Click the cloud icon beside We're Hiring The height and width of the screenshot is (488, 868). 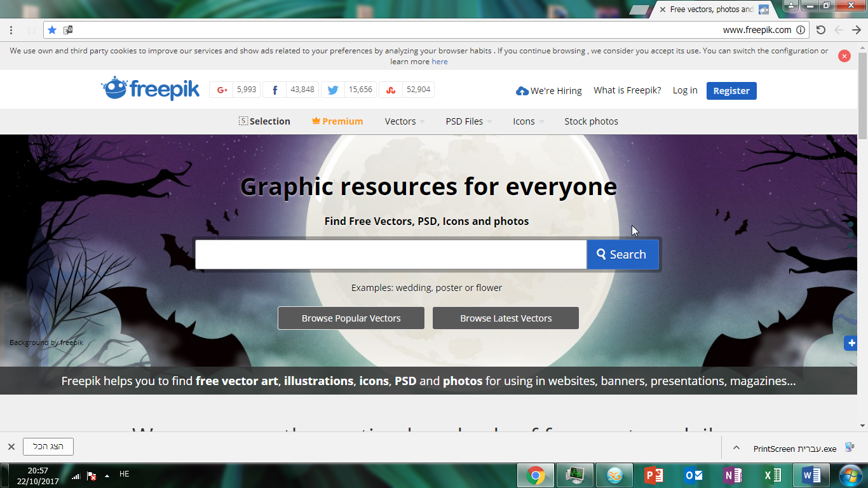coord(522,91)
